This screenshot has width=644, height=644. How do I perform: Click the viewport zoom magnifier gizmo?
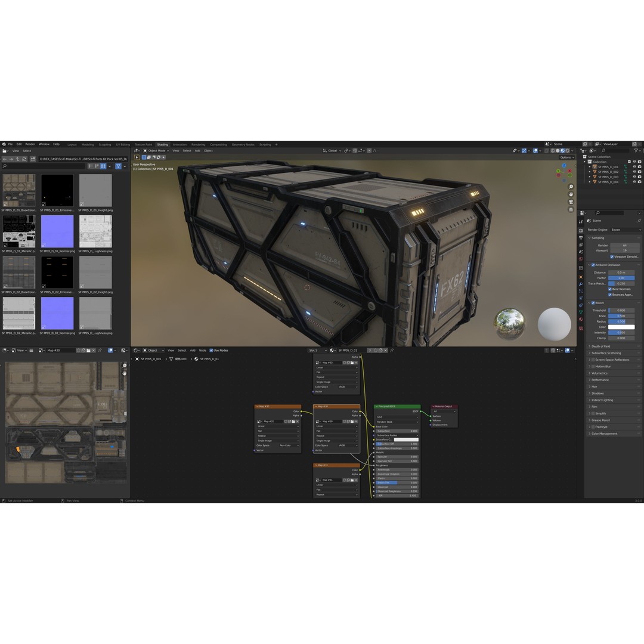[571, 187]
